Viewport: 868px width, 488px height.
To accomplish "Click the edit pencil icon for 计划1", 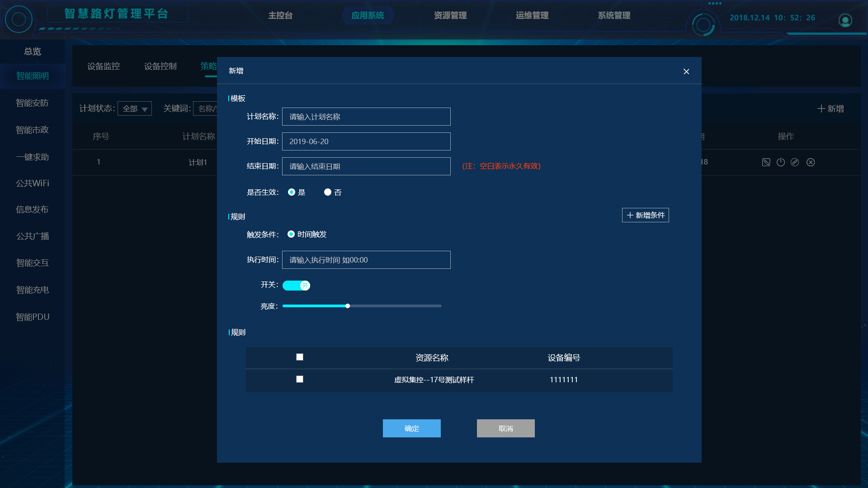I will coord(766,162).
